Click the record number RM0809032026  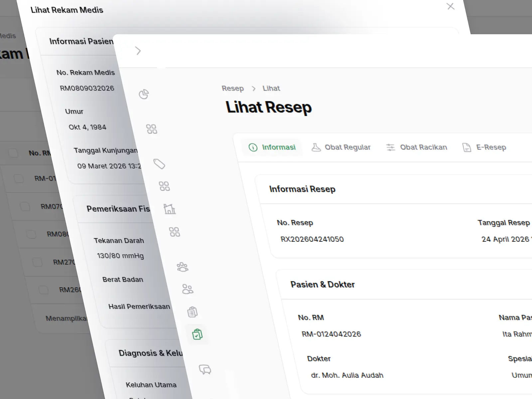pyautogui.click(x=87, y=88)
